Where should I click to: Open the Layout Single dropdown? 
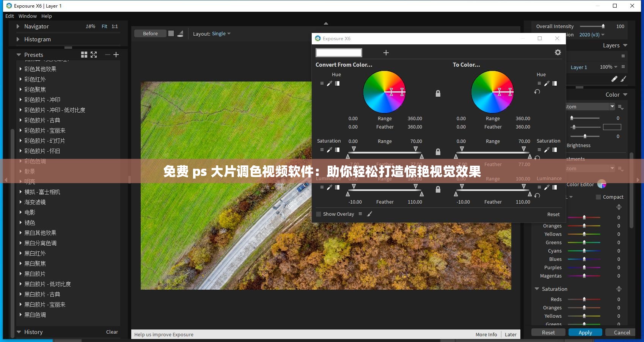[x=220, y=33]
